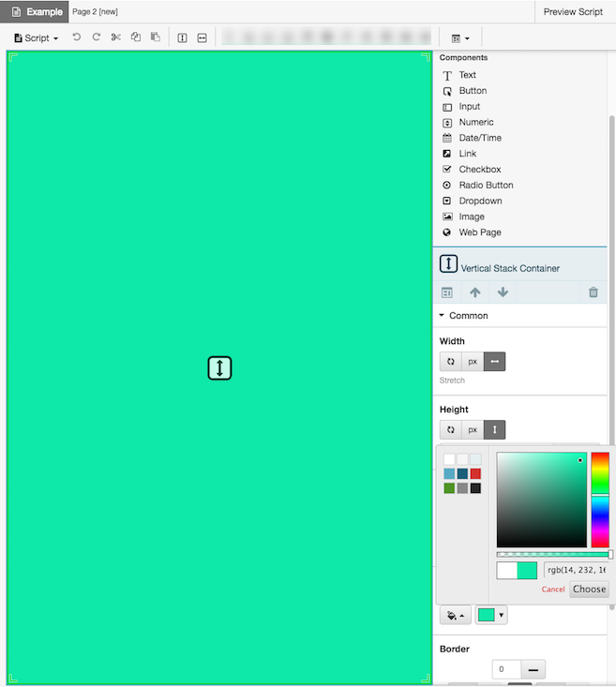616x687 pixels.
Task: Click the Vertical Stack Container header icon
Action: [x=448, y=263]
